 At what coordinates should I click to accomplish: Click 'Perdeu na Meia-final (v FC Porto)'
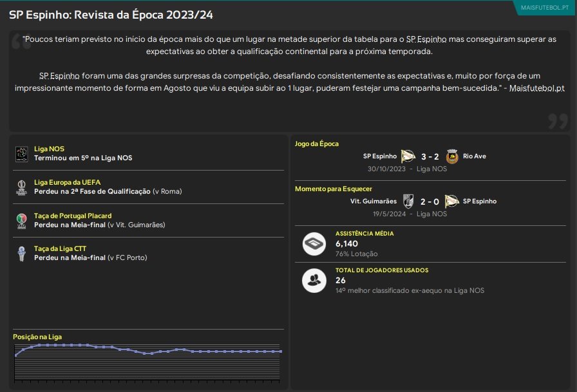91,257
